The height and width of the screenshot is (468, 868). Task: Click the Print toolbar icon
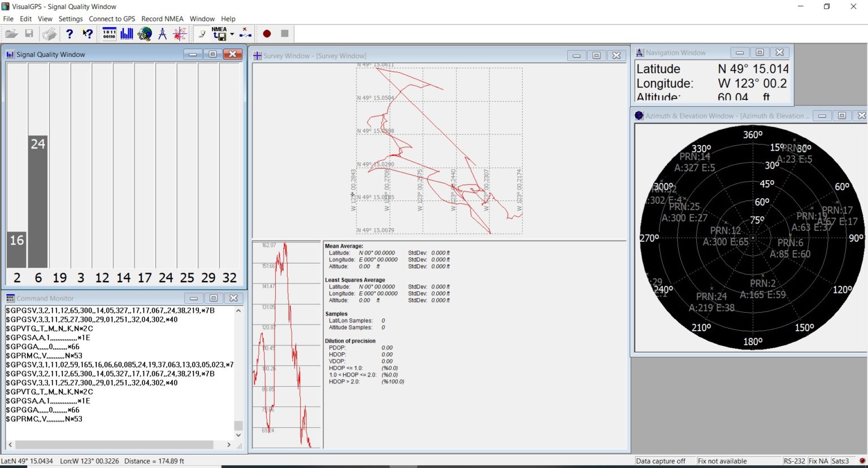[49, 34]
